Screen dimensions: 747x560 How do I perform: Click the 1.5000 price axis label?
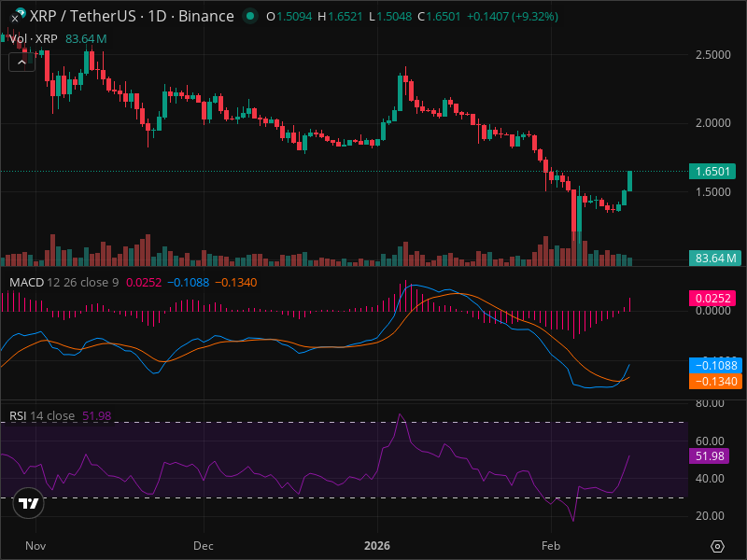coord(712,192)
